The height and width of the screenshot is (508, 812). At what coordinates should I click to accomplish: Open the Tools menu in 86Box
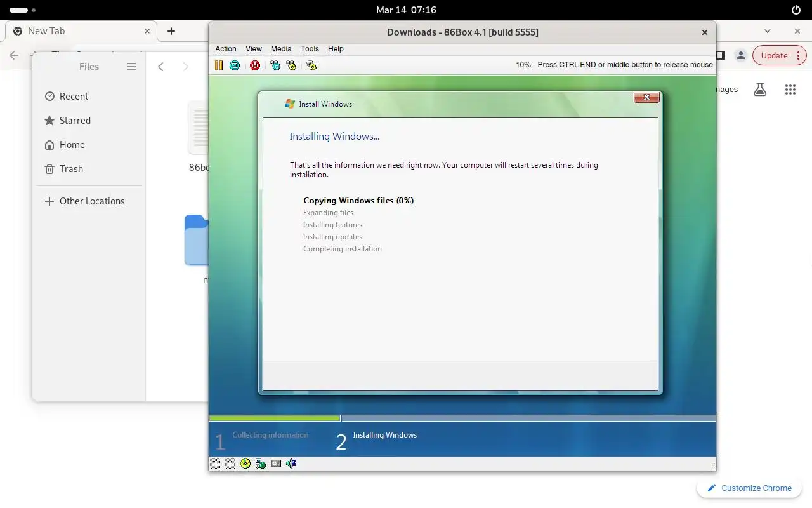(x=310, y=49)
